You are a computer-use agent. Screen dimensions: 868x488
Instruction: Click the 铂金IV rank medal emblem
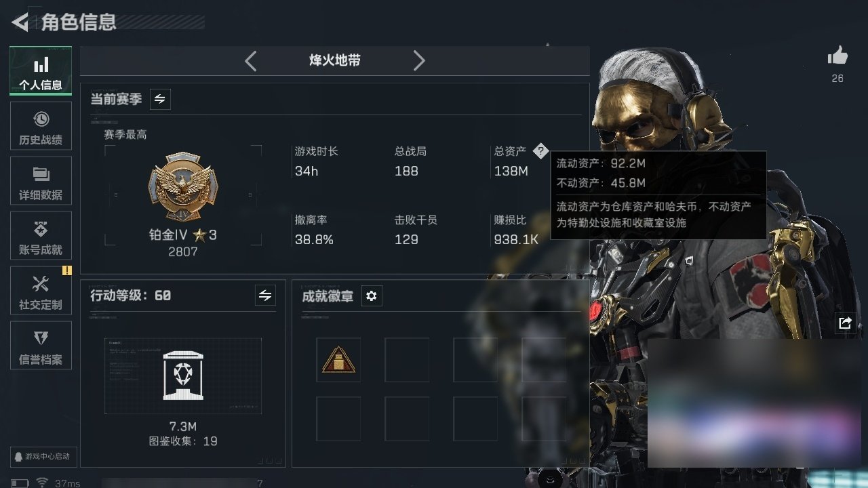point(183,186)
